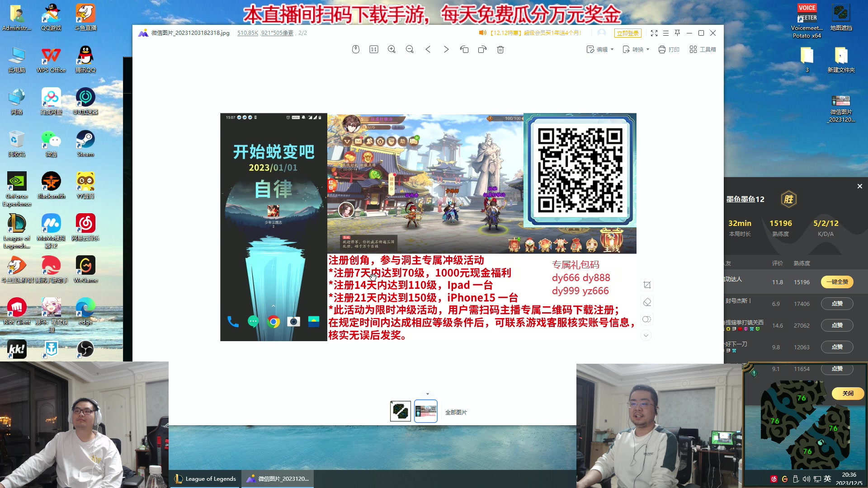Open the viewer's hamburger menu
The image size is (868, 488).
click(666, 33)
